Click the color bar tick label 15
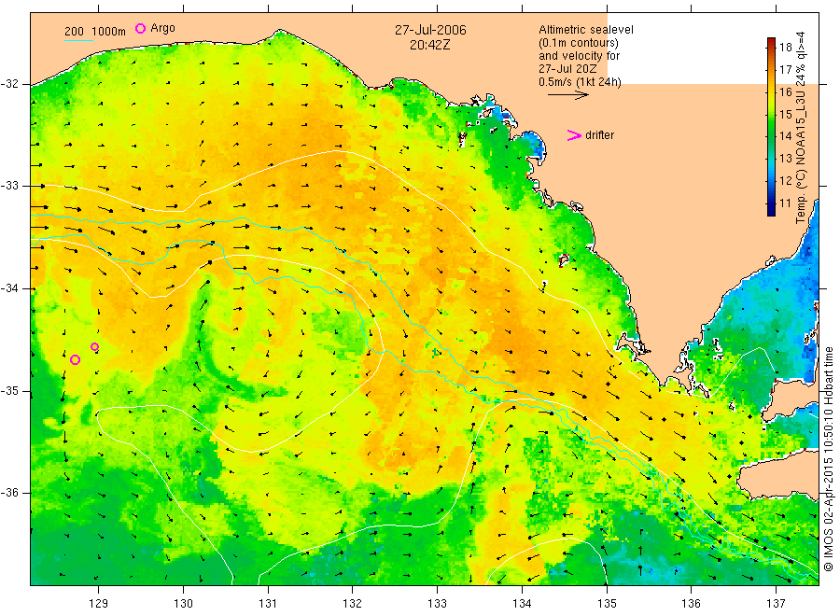This screenshot has height=616, width=840. point(785,114)
